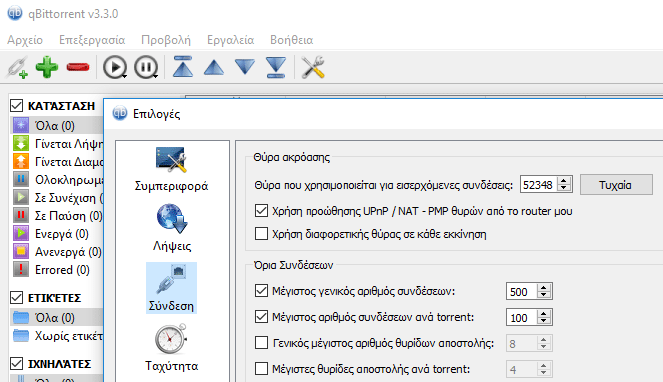Select Λήψεις section in options
This screenshot has width=663, height=382.
coord(171,228)
